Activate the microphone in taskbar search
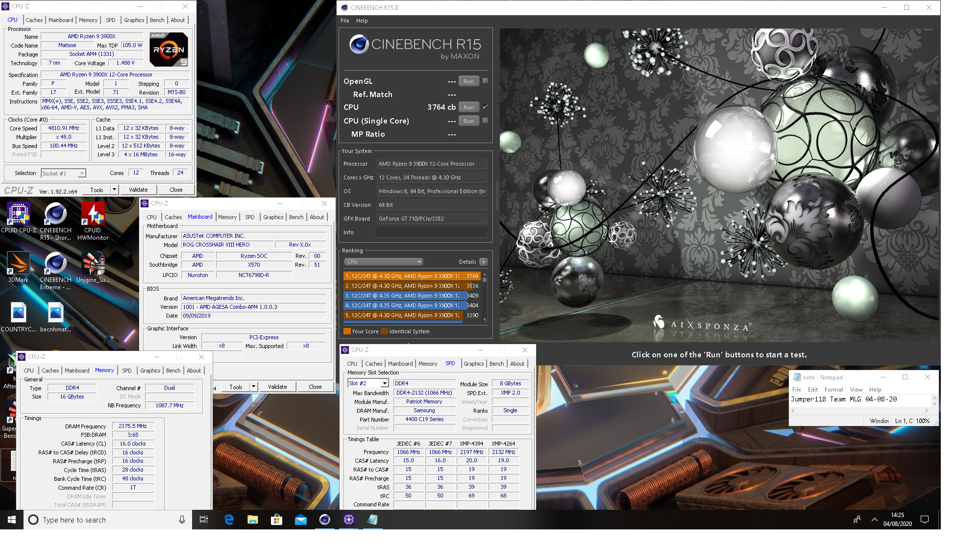The image size is (980, 549). 182,520
